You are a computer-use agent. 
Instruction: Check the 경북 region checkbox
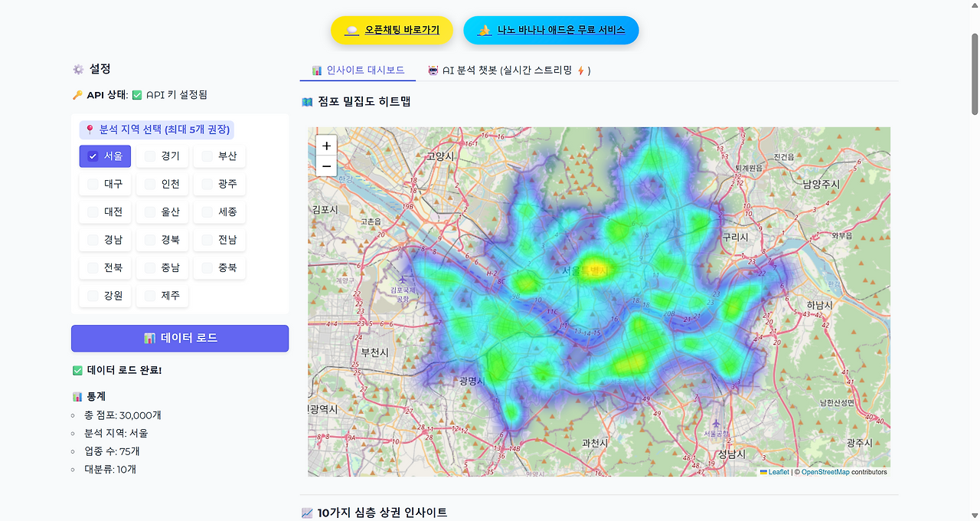pyautogui.click(x=149, y=240)
